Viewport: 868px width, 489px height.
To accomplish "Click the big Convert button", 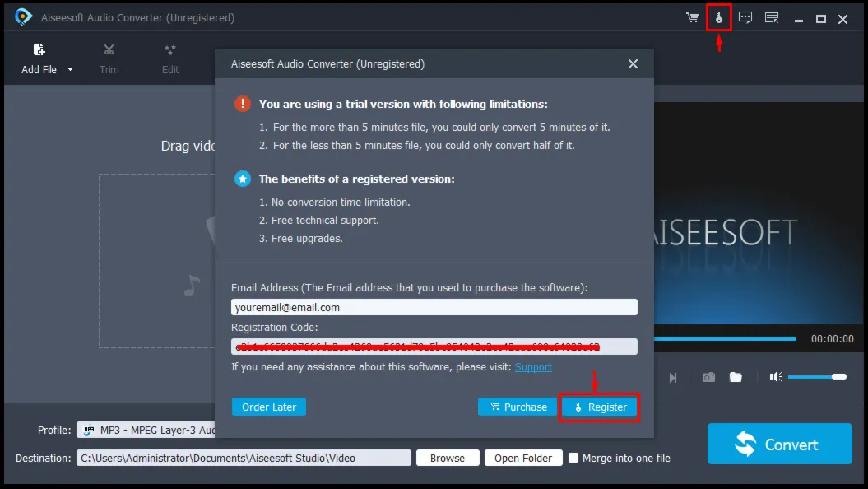I will [779, 445].
